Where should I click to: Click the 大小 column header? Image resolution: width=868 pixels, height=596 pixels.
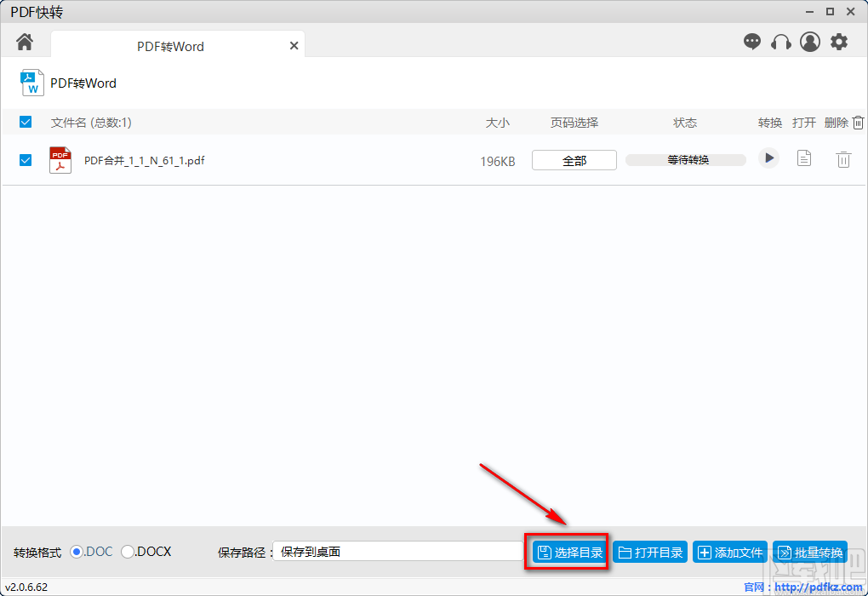498,123
